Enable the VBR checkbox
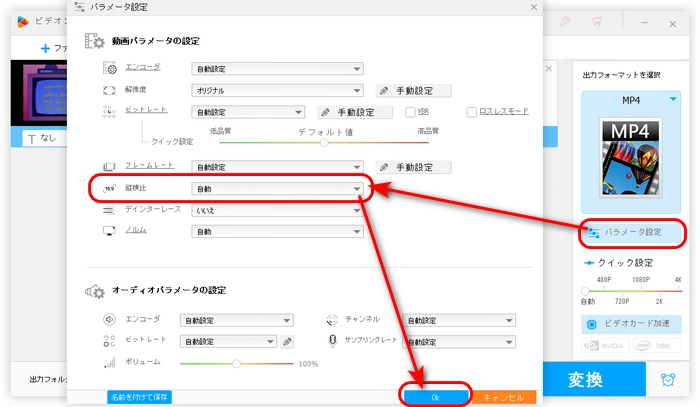The image size is (700, 407). point(410,112)
